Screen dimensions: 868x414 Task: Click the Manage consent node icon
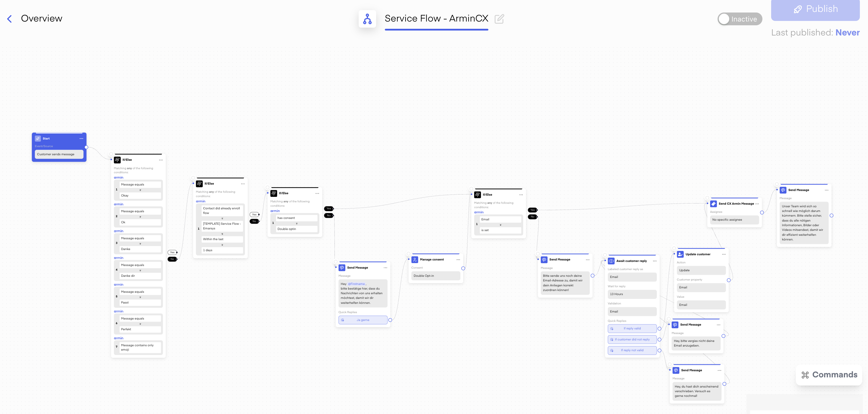[x=415, y=259]
